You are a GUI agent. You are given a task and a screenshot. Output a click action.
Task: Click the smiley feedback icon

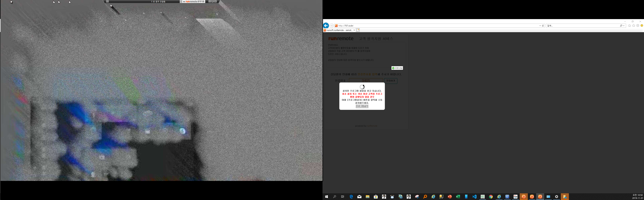(x=642, y=25)
